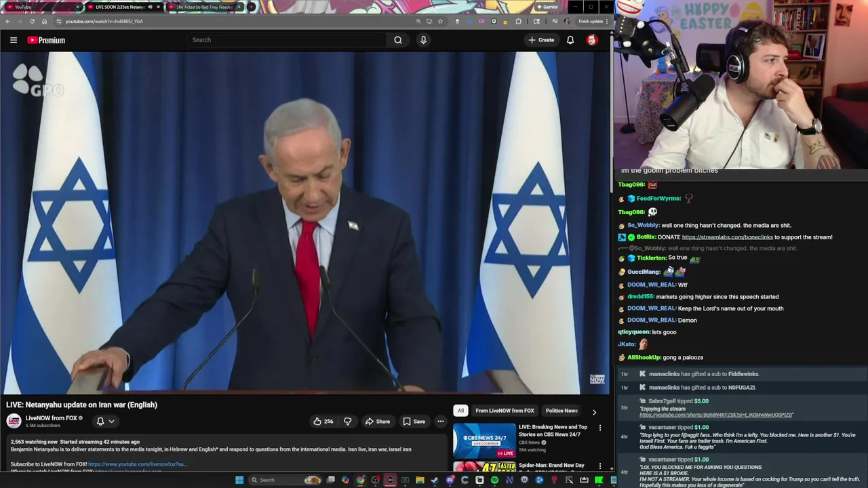Go to the browser home page
The image size is (868, 488).
click(x=44, y=21)
